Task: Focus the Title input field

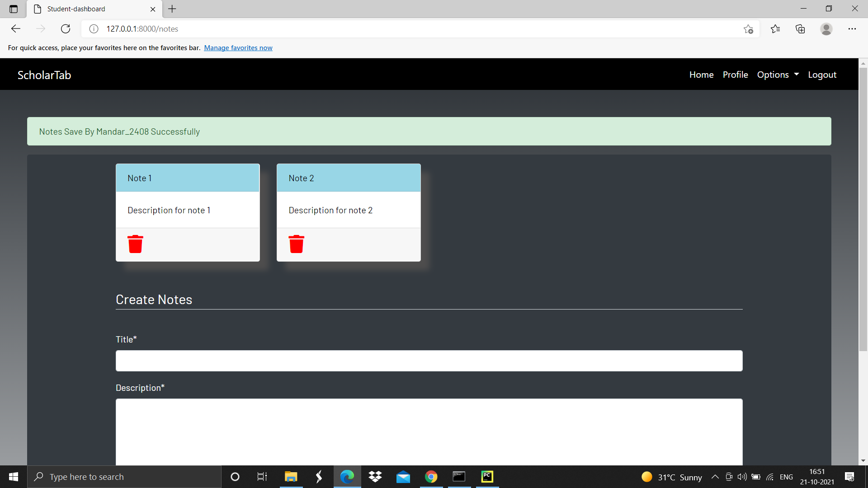Action: point(429,361)
